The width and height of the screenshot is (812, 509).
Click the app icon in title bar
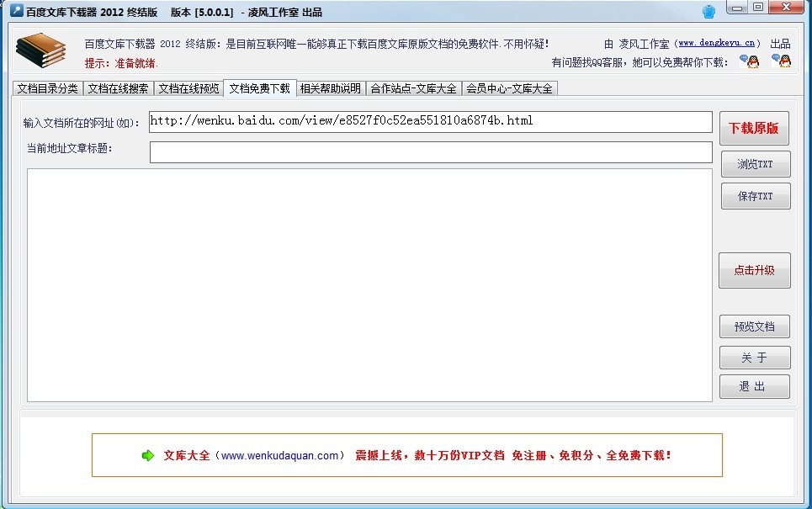(14, 12)
